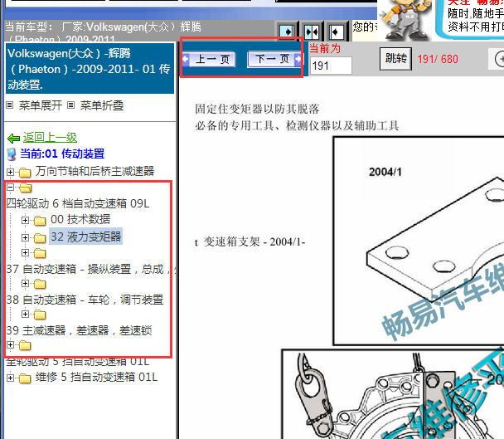The height and width of the screenshot is (439, 504).
Task: Collapse 四轮驱动 6 档自动变速箱 09L node
Action: (x=10, y=187)
